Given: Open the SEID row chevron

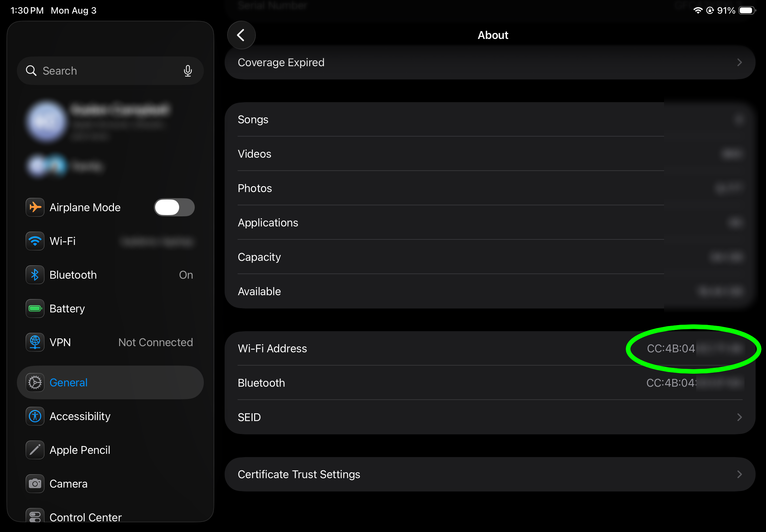Looking at the screenshot, I should tap(739, 417).
